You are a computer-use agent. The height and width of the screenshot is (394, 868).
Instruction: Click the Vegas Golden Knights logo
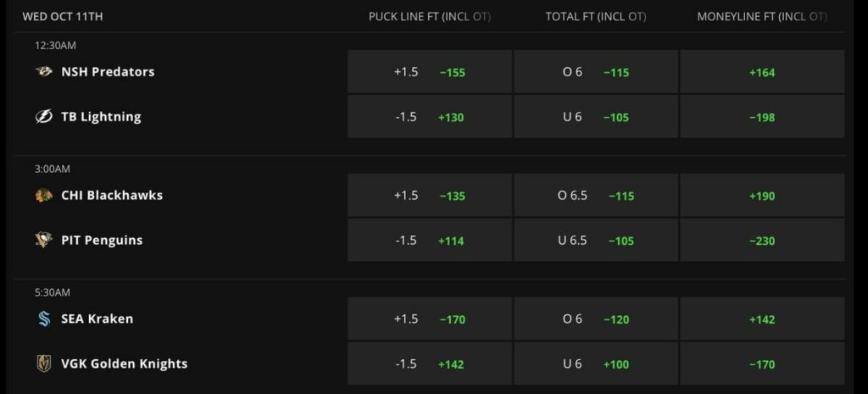[x=44, y=363]
